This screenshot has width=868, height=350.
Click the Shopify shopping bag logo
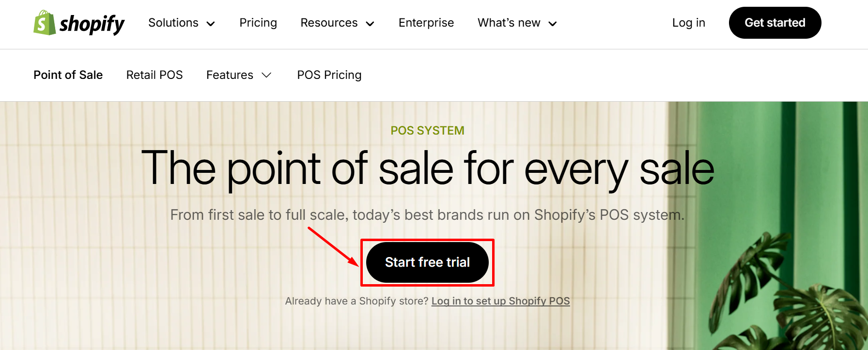(x=44, y=23)
